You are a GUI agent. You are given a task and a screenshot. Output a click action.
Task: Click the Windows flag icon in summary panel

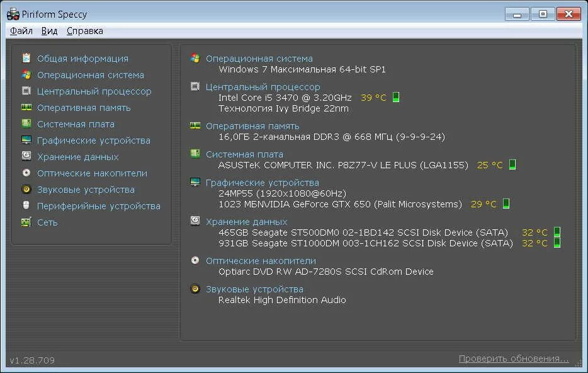195,58
